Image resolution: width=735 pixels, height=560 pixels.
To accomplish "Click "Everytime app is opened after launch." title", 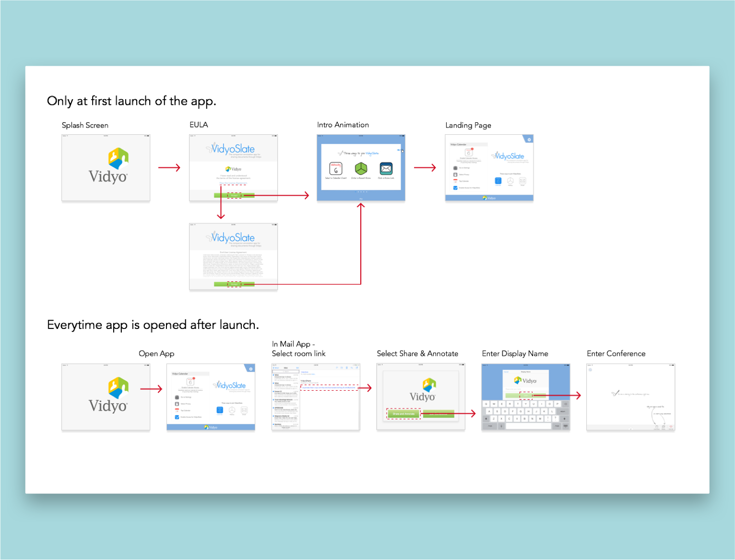I will click(x=153, y=325).
